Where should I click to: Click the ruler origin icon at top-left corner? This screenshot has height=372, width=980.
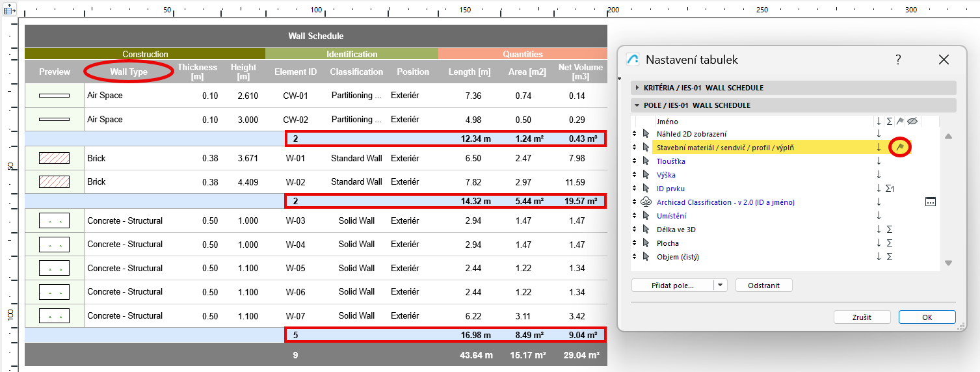click(10, 10)
